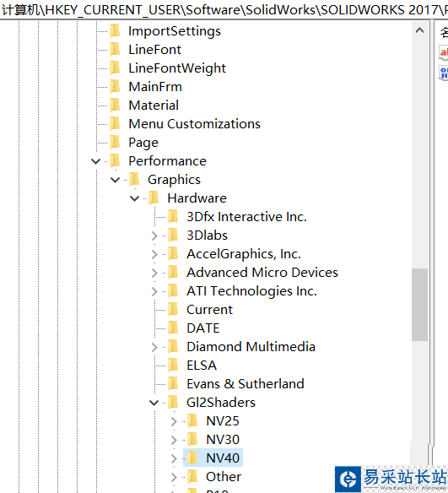Select the Current key label
This screenshot has height=493, width=448.
click(x=209, y=309)
